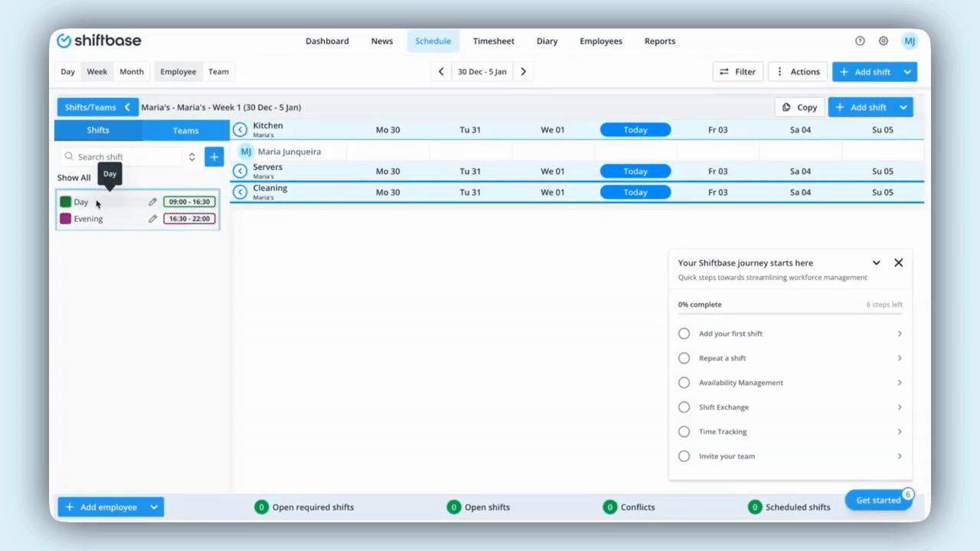Collapse the Servers team row
The image size is (980, 551).
click(240, 171)
